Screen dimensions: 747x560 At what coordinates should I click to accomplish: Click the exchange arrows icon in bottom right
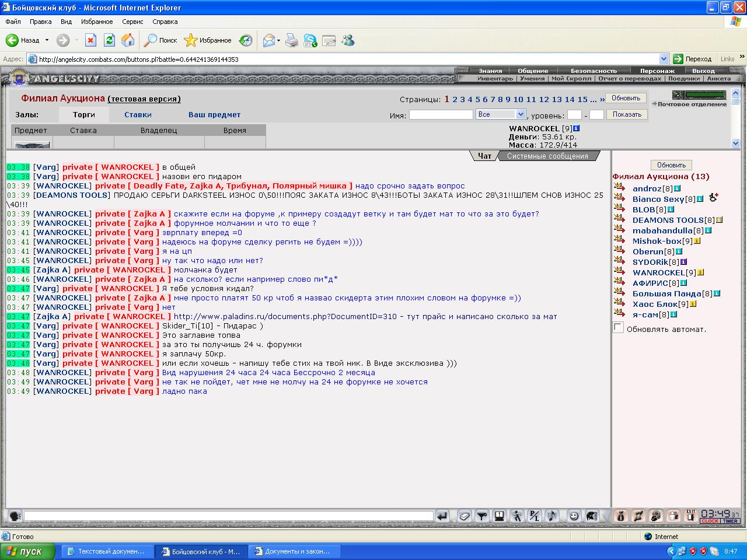[x=638, y=516]
